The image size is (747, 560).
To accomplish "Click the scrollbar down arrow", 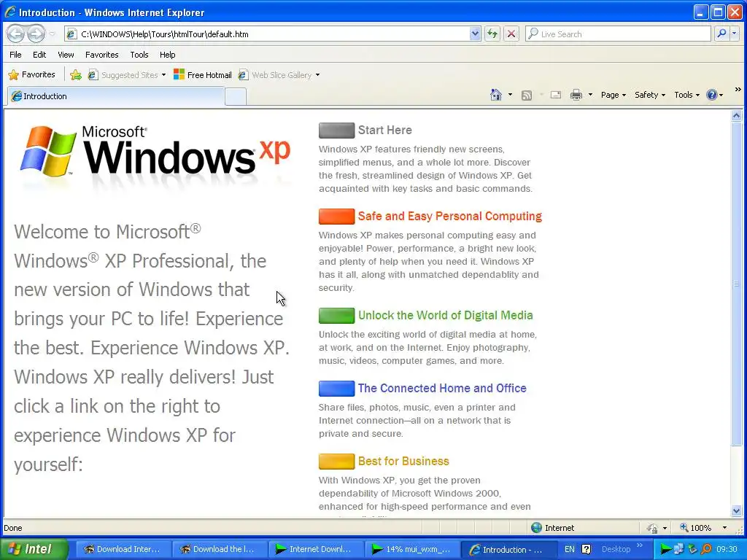I will 736,511.
